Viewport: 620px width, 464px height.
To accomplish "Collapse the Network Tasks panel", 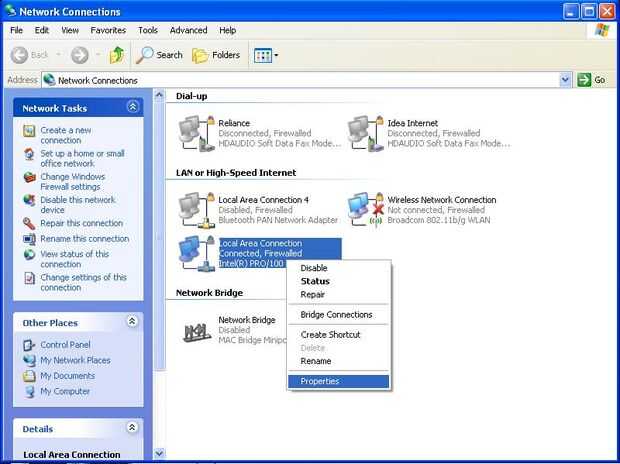I will point(133,107).
